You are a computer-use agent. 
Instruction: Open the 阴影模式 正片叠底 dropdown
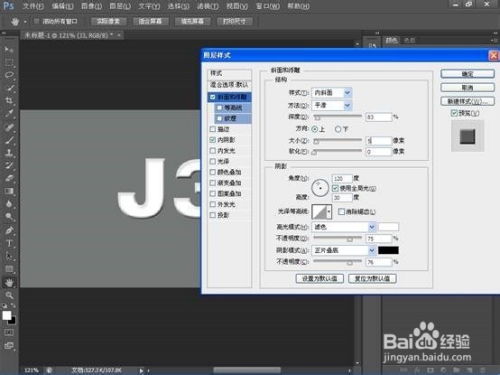(344, 250)
